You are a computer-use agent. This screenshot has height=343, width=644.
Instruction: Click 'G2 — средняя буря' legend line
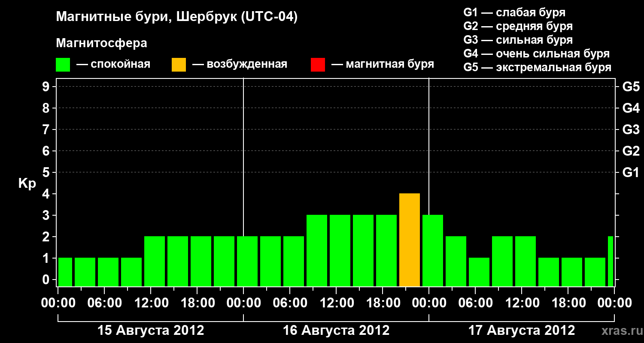518,26
